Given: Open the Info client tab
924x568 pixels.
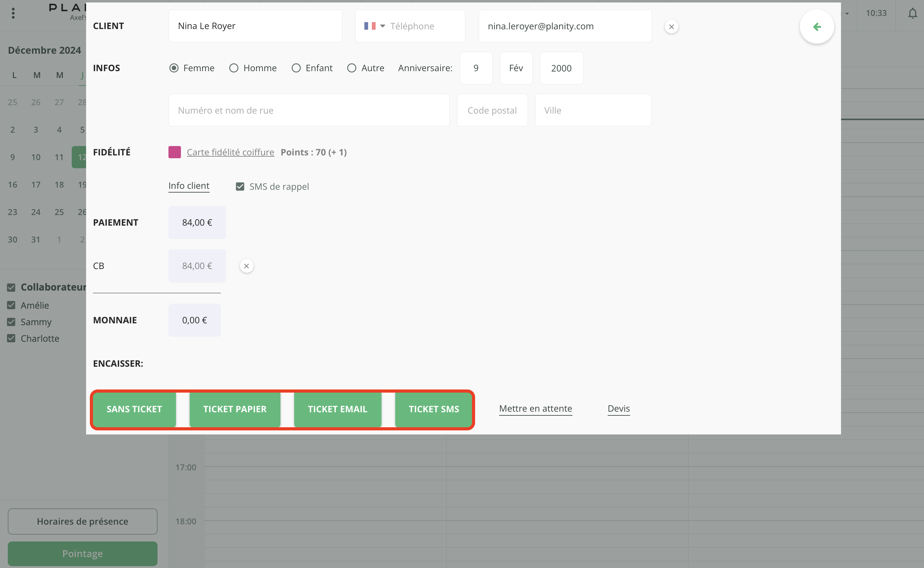Looking at the screenshot, I should (189, 186).
